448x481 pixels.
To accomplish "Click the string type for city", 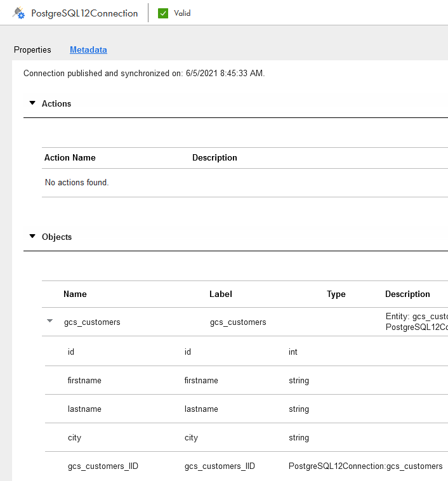I will coord(299,438).
